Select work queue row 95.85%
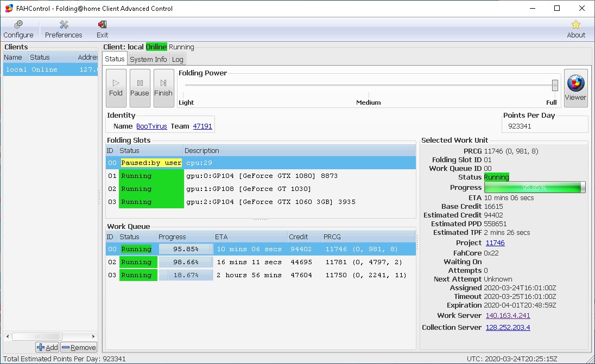595x364 pixels. point(261,249)
